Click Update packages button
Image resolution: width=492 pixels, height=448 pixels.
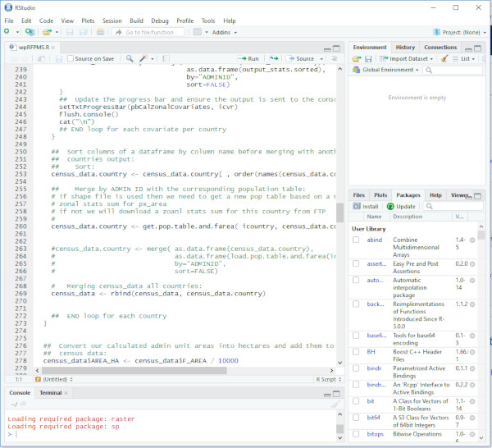pos(401,206)
